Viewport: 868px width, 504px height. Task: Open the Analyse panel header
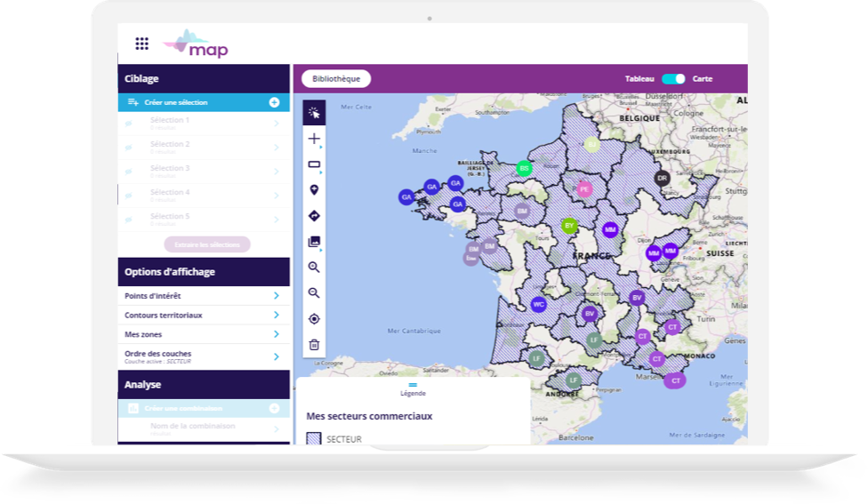204,385
